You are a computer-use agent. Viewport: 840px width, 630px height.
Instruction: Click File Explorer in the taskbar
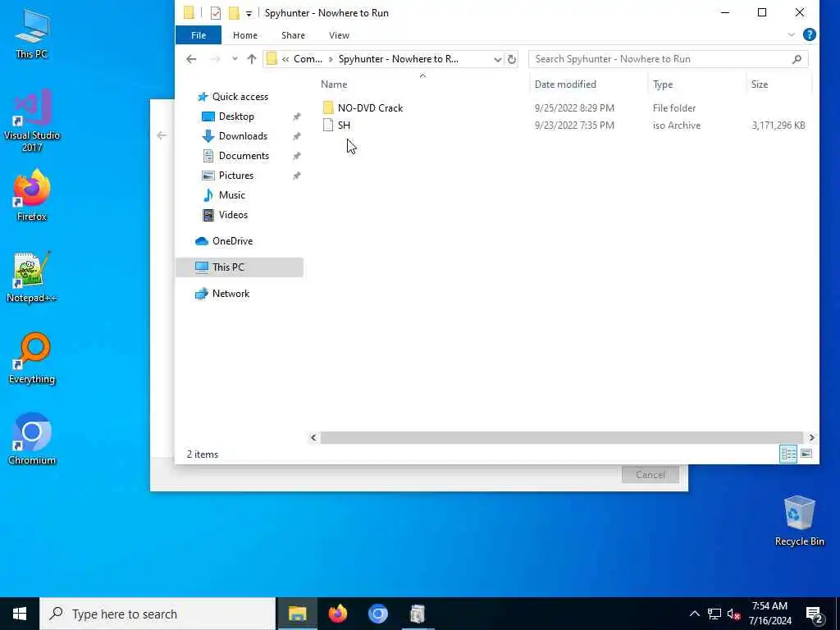click(x=297, y=614)
